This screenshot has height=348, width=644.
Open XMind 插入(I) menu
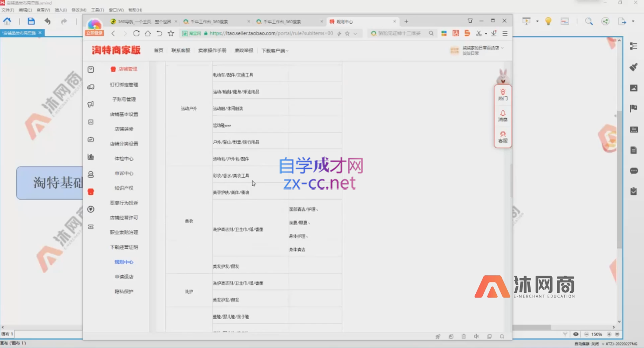60,10
